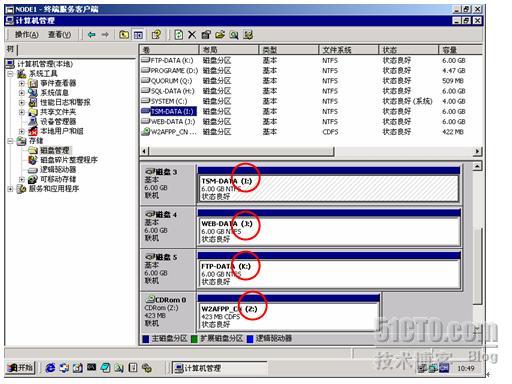This screenshot has width=512, height=384.
Task: Select the PROGRAME (D:) volume row
Action: pyautogui.click(x=311, y=71)
